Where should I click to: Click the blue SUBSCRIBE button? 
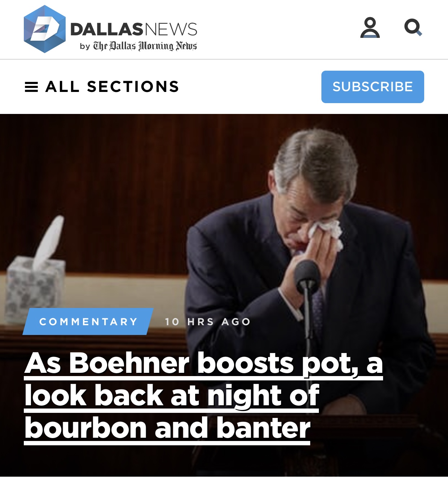tap(373, 87)
